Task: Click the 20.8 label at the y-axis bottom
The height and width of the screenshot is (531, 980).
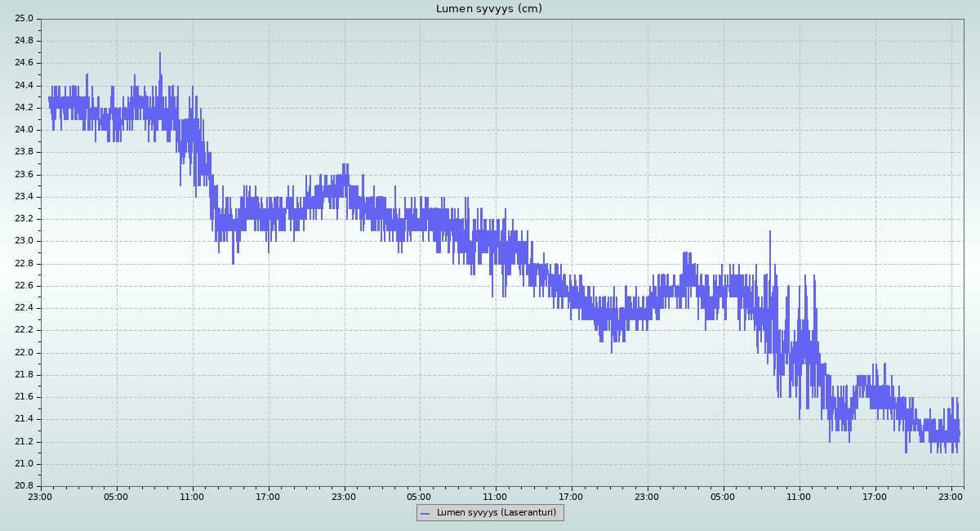Action: [x=24, y=486]
